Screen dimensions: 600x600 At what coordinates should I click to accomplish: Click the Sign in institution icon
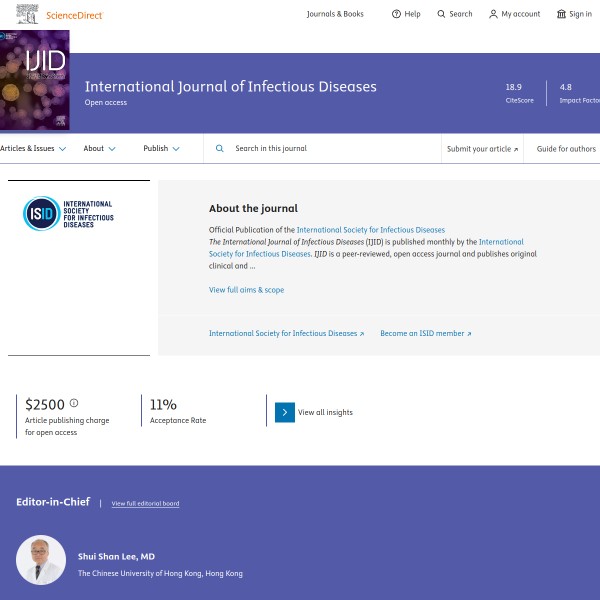pos(561,14)
